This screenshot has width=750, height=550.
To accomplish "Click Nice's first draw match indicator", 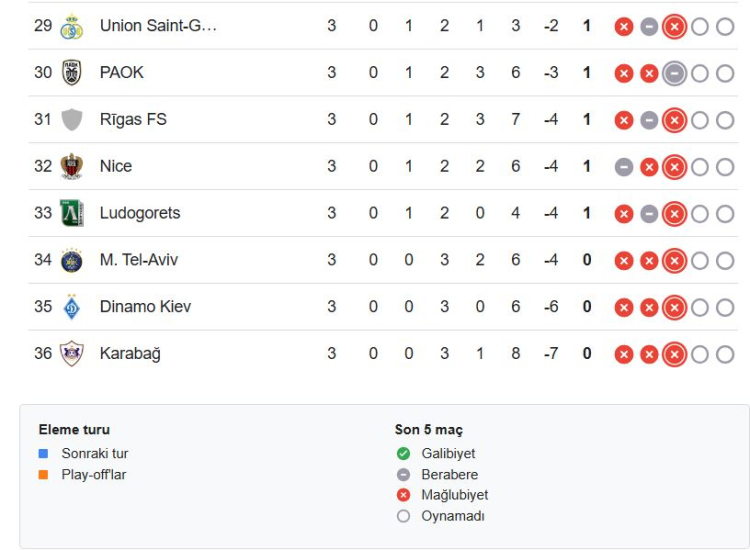I will coord(624,167).
